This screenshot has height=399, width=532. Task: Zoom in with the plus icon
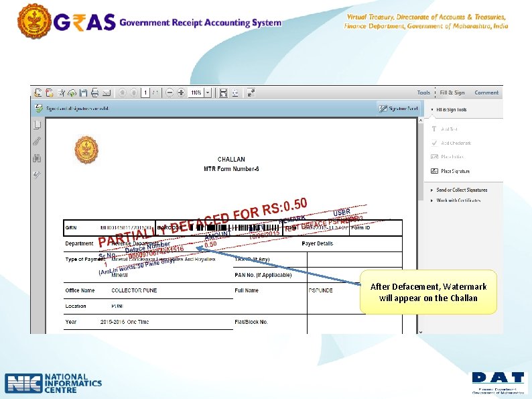[181, 93]
